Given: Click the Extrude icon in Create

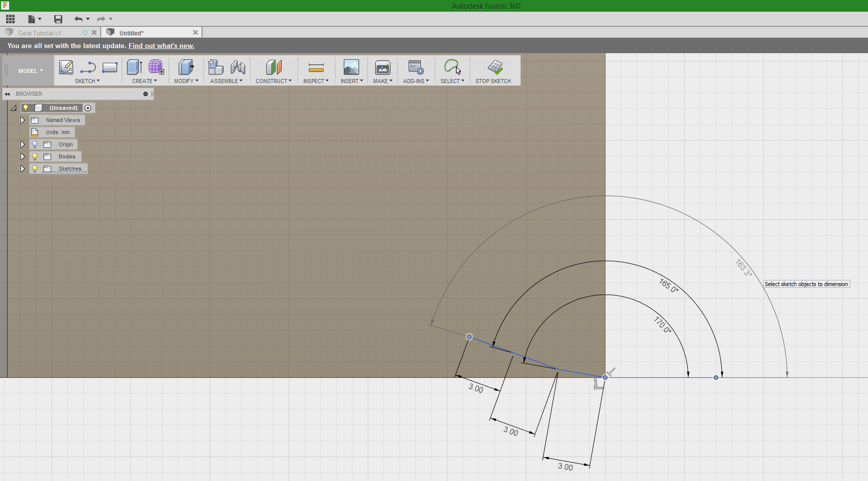Looking at the screenshot, I should (x=134, y=67).
